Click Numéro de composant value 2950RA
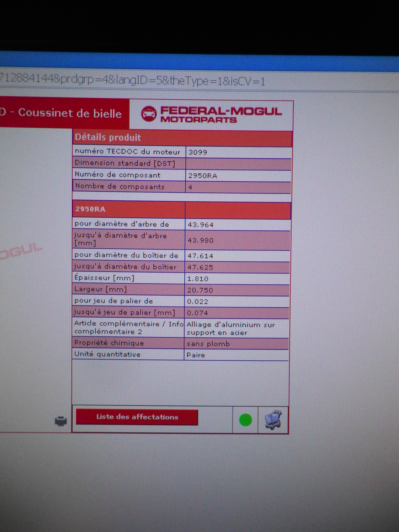 coord(203,176)
